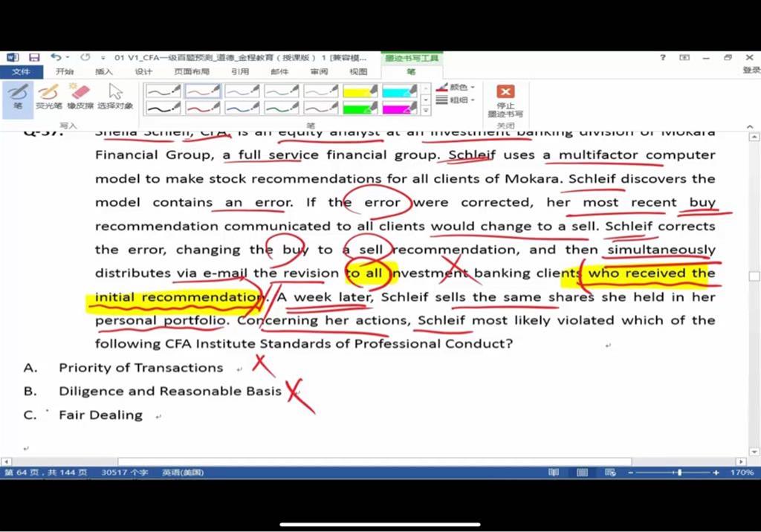Viewport: 761px width, 532px height.
Task: Click the zoom out minus button
Action: coord(630,473)
